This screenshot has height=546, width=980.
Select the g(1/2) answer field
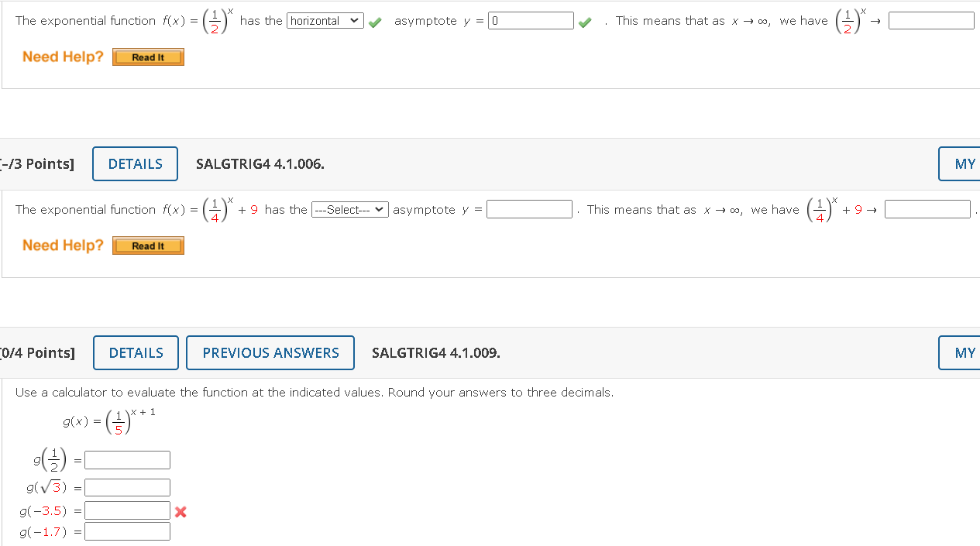[128, 460]
